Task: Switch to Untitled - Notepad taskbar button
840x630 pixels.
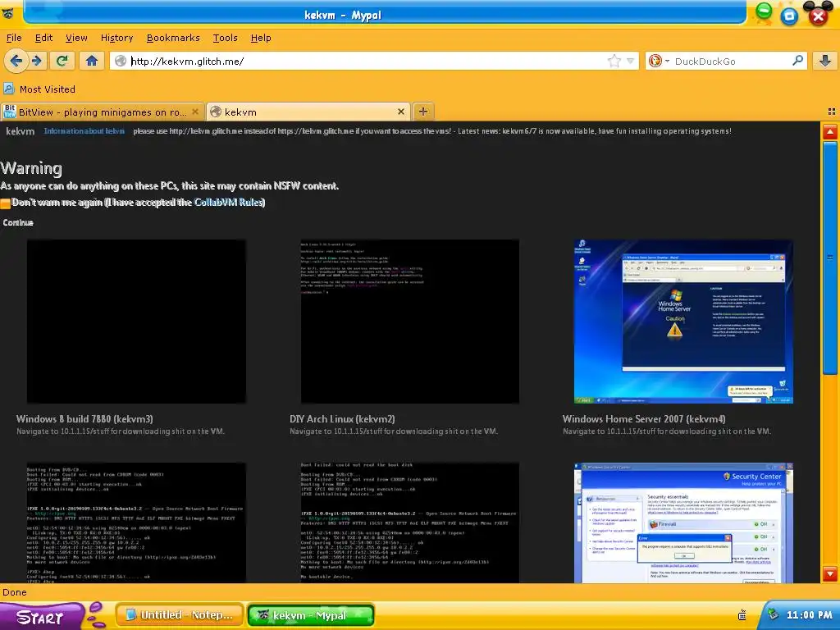Action: (x=180, y=615)
